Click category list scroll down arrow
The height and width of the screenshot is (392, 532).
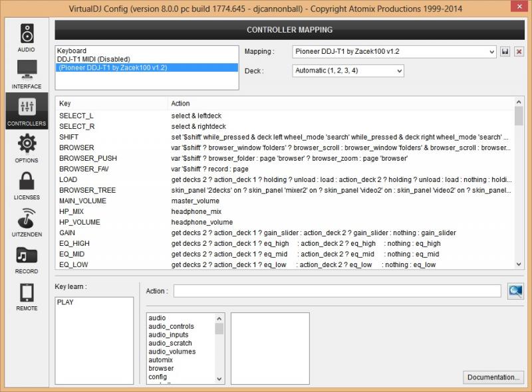point(219,379)
